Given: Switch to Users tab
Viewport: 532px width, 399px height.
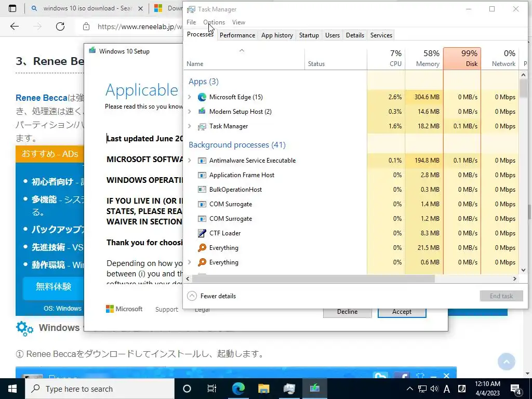Looking at the screenshot, I should coord(332,35).
